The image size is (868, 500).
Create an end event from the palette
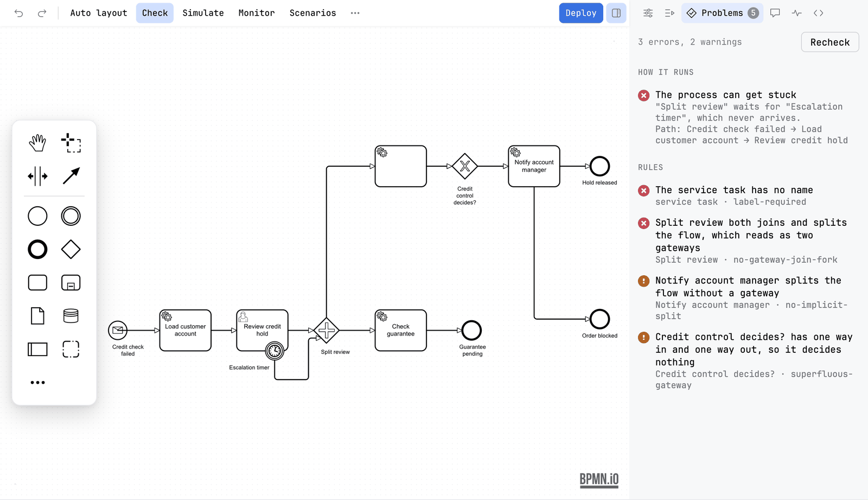pos(37,250)
